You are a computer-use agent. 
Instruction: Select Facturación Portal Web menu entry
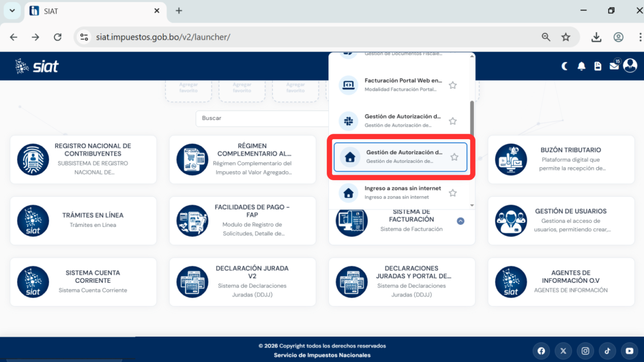[395, 85]
